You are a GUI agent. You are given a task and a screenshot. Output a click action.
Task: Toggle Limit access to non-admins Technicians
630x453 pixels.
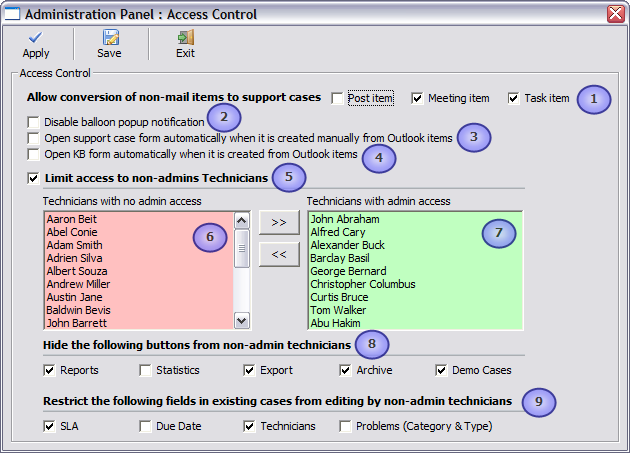(33, 178)
